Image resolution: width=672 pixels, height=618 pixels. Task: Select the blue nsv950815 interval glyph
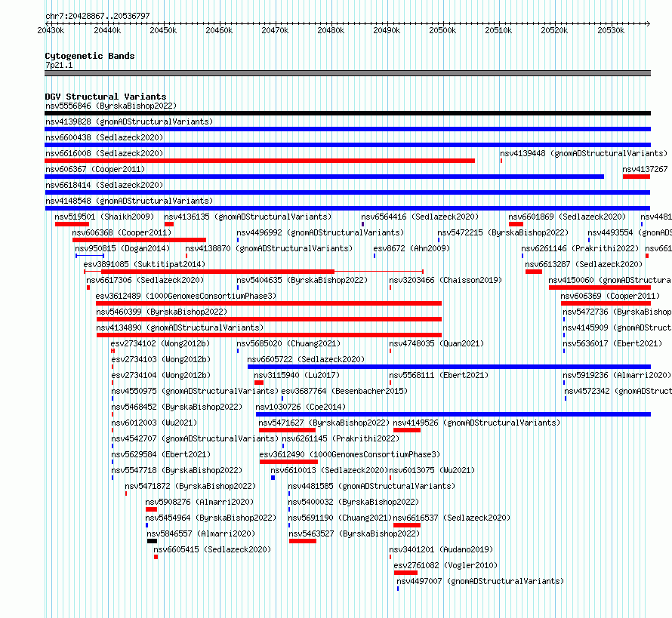[90, 256]
